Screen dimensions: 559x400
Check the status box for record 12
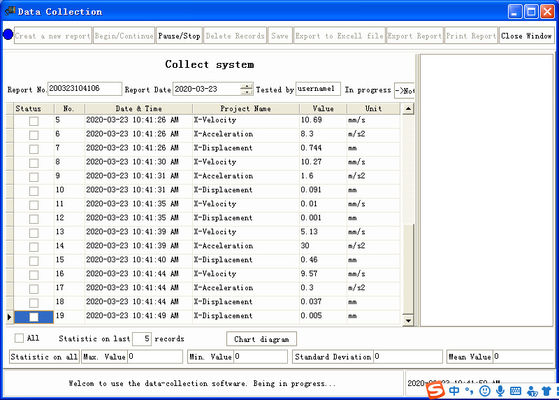pyautogui.click(x=34, y=219)
